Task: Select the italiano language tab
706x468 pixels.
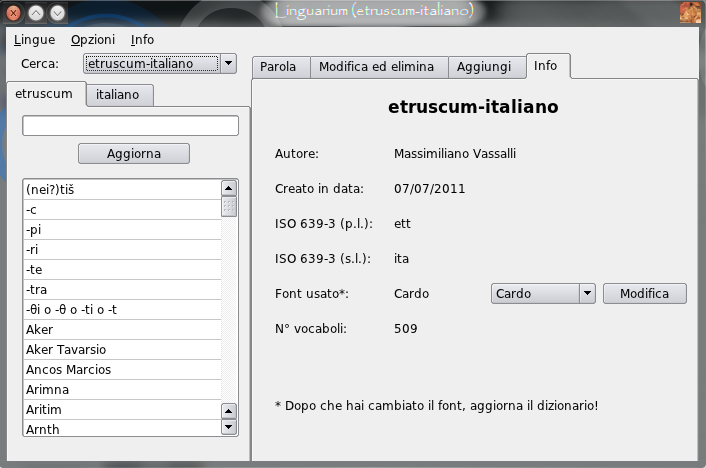Action: click(120, 95)
